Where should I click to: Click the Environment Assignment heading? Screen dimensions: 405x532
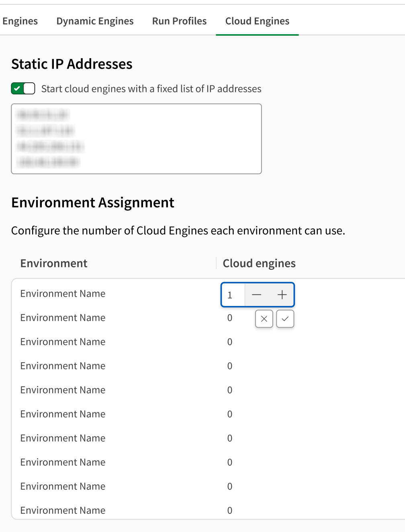(x=93, y=202)
